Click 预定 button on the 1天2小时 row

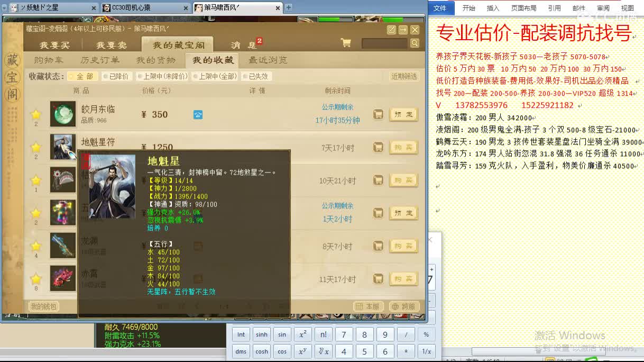click(x=403, y=213)
